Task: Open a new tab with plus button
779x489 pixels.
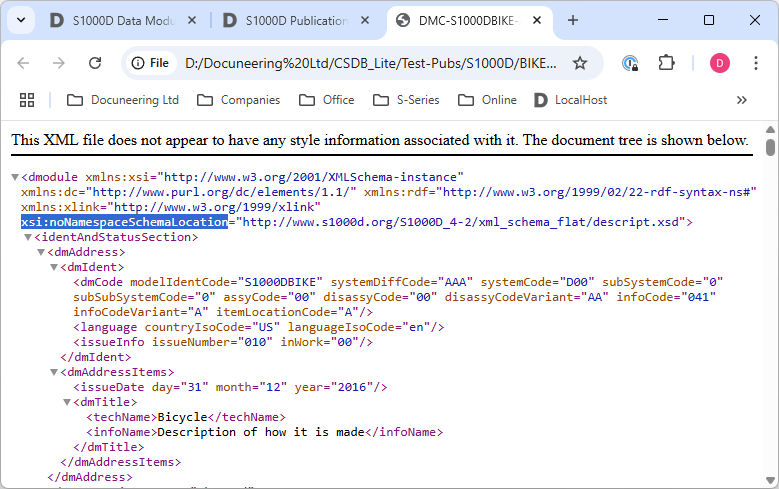Action: coord(573,20)
